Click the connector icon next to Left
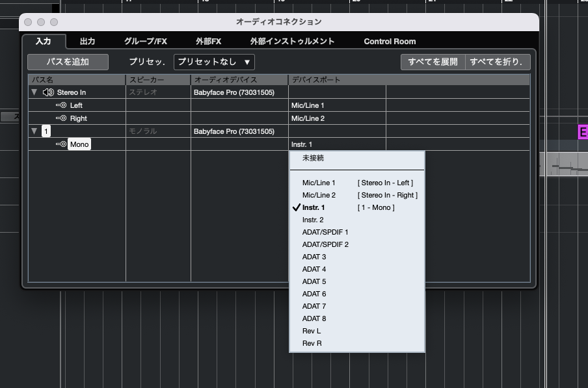The height and width of the screenshot is (388, 588). tap(61, 105)
